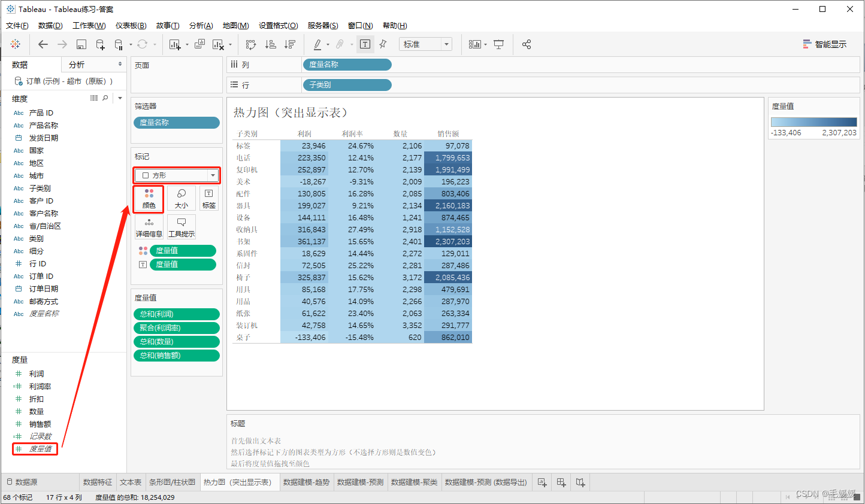Click the search icon in the dimensions pane
This screenshot has height=504, width=865.
[105, 98]
